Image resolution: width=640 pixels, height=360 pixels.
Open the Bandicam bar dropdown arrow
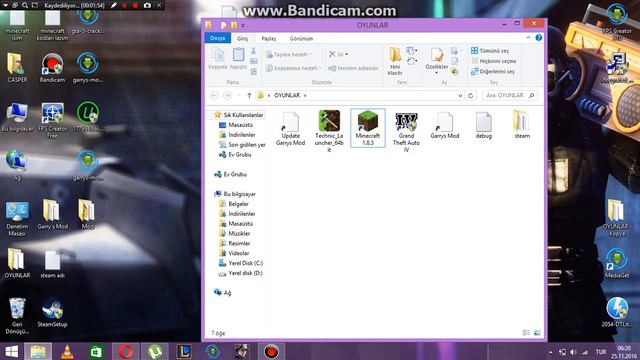tap(5, 5)
